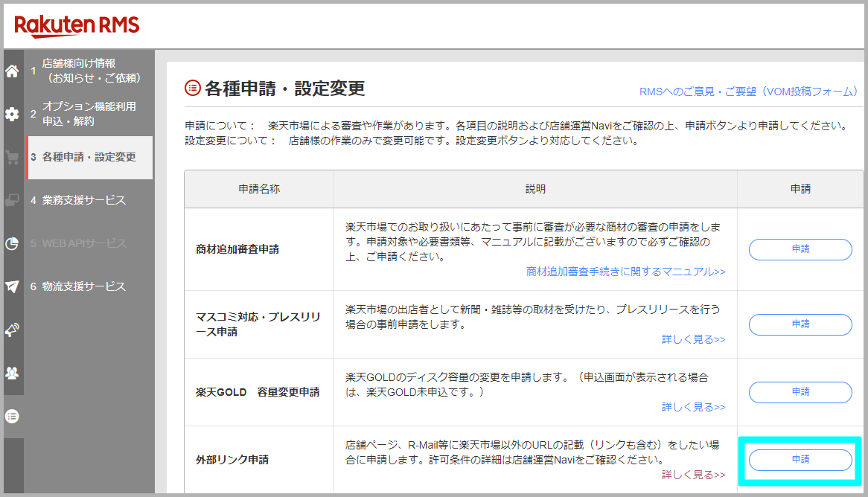Open 詳しく見る link in 外部リンク申請 row
Screen dimensions: 868x497
tap(693, 475)
